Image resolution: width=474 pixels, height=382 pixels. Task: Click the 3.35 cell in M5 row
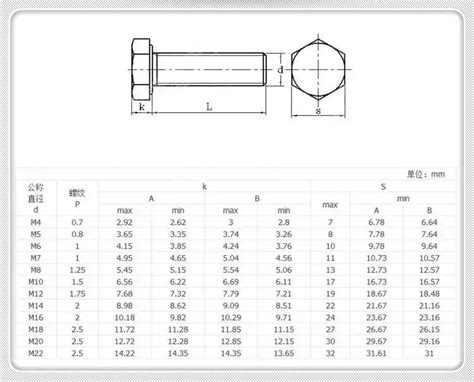pos(178,234)
